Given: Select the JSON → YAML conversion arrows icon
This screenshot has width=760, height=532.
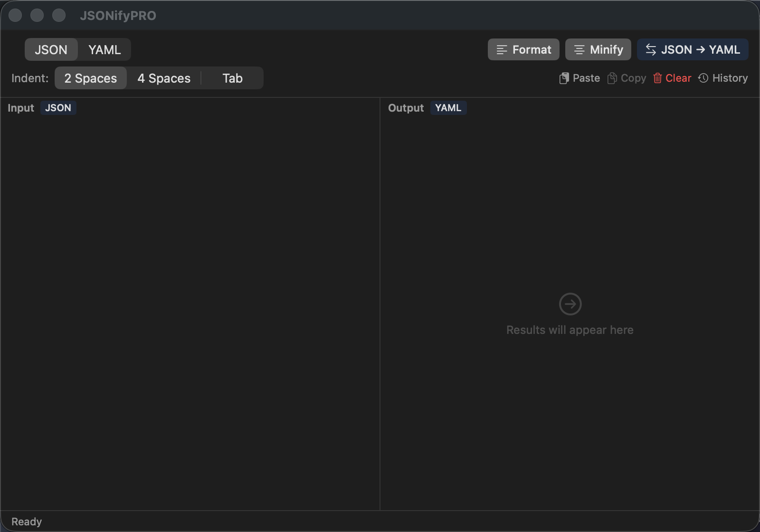Looking at the screenshot, I should (x=651, y=49).
